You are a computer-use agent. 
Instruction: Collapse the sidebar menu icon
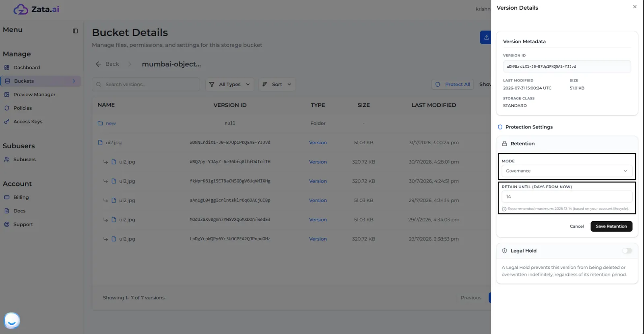tap(75, 31)
